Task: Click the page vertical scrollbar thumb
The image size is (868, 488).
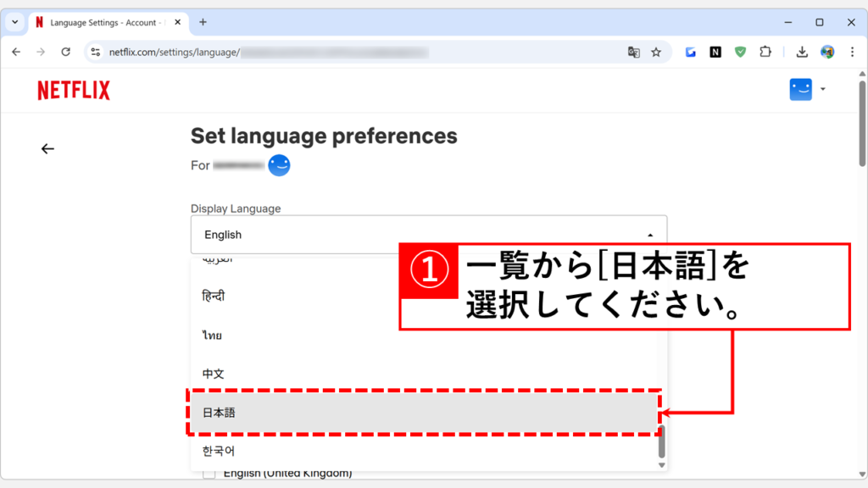Action: pyautogui.click(x=862, y=124)
